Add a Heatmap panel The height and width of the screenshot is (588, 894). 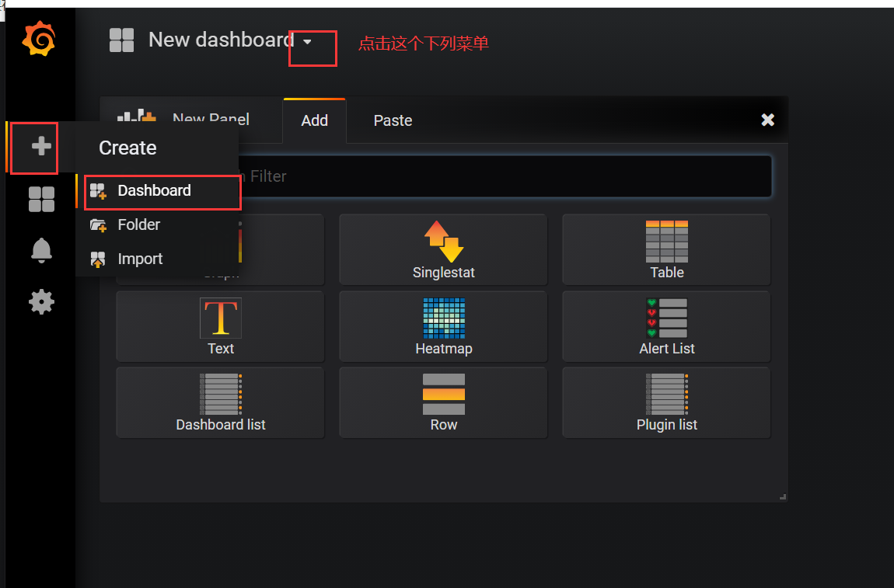444,326
